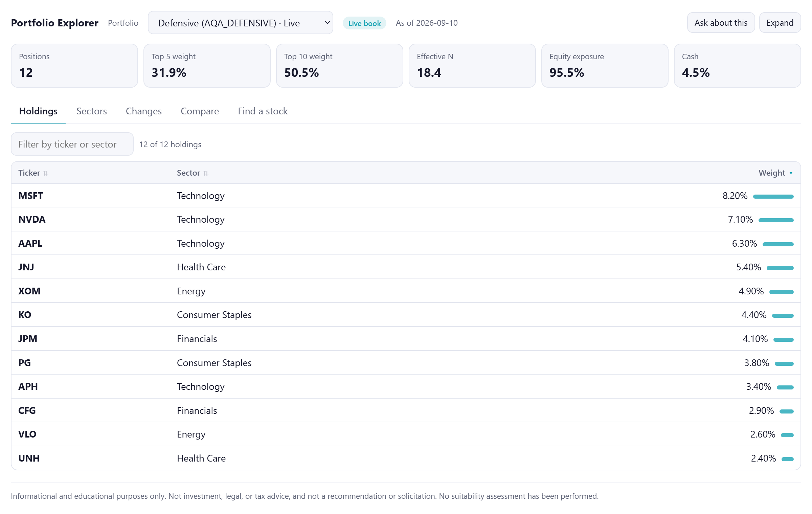Click the 2.40% weight value

click(x=763, y=459)
